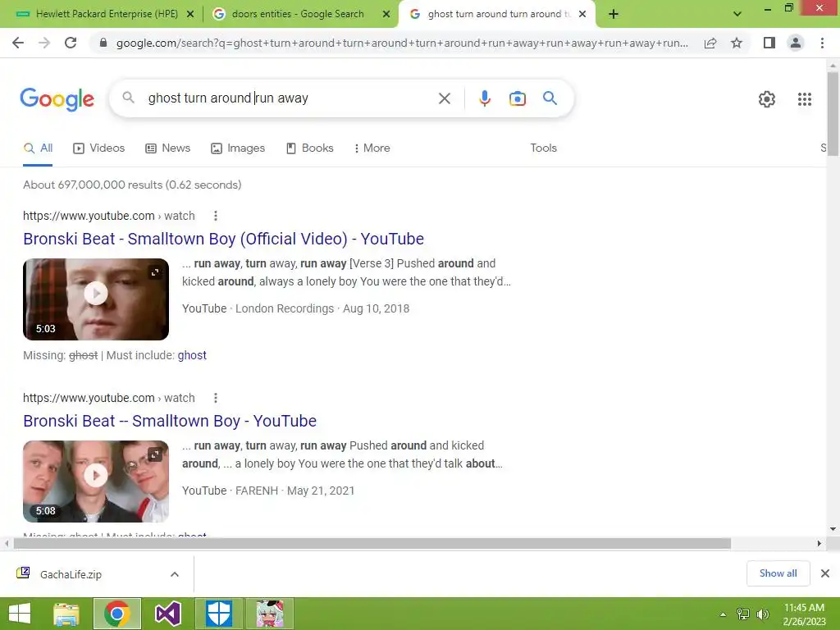The height and width of the screenshot is (630, 840).
Task: Open options for FARENH video result
Action: 216,398
